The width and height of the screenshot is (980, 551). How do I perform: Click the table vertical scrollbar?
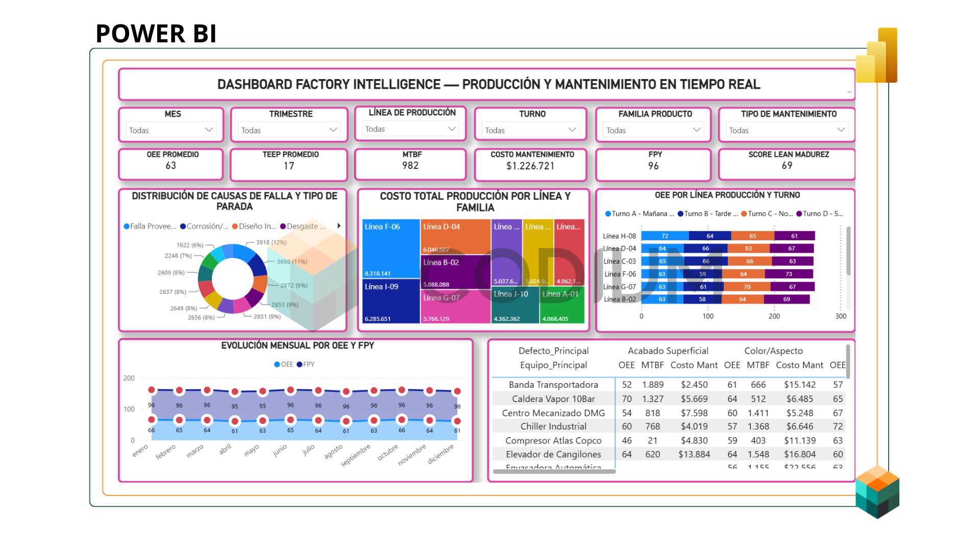click(x=848, y=361)
